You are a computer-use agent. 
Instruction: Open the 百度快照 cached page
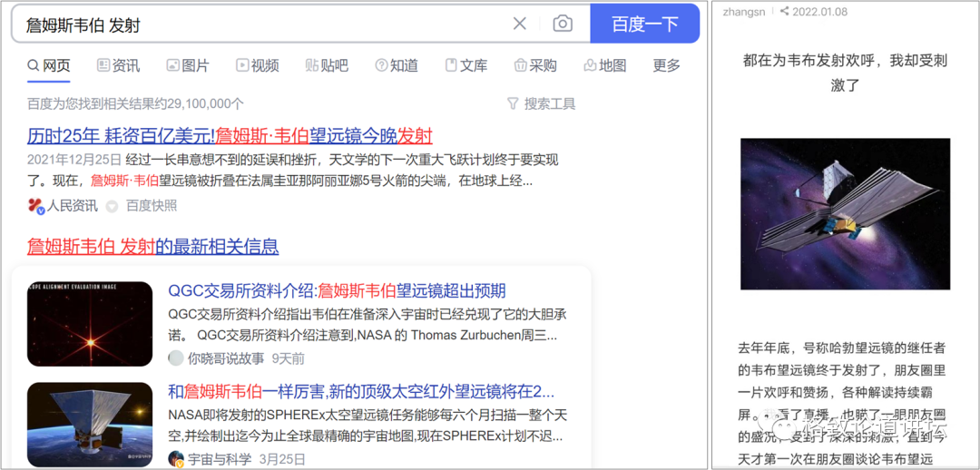pos(152,206)
